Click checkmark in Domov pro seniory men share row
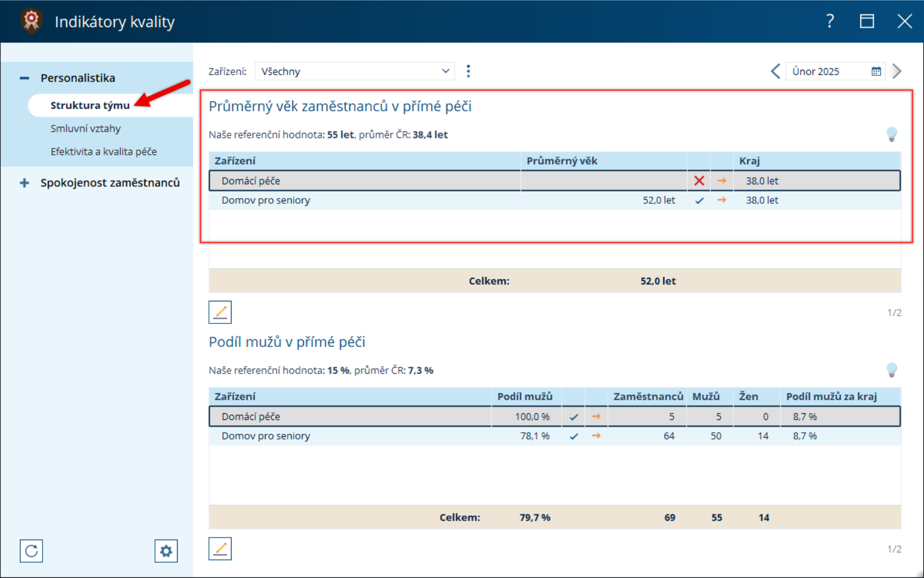Viewport: 924px width, 578px height. [573, 436]
